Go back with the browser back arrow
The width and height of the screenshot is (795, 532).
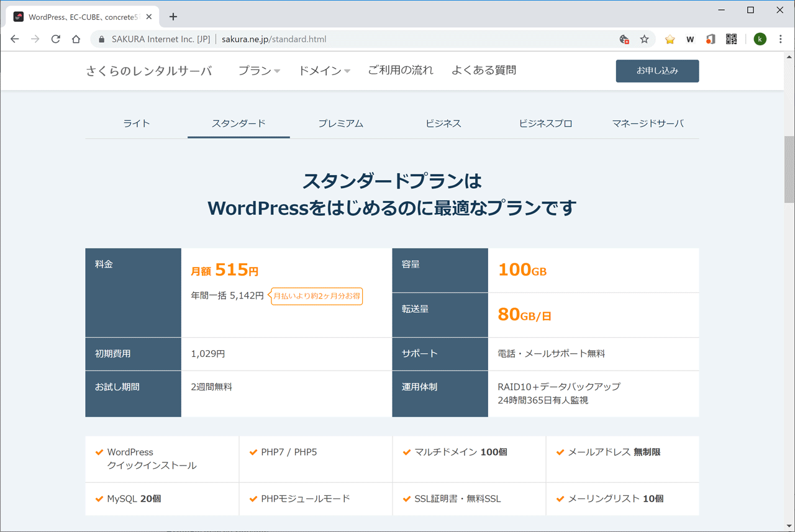point(15,39)
